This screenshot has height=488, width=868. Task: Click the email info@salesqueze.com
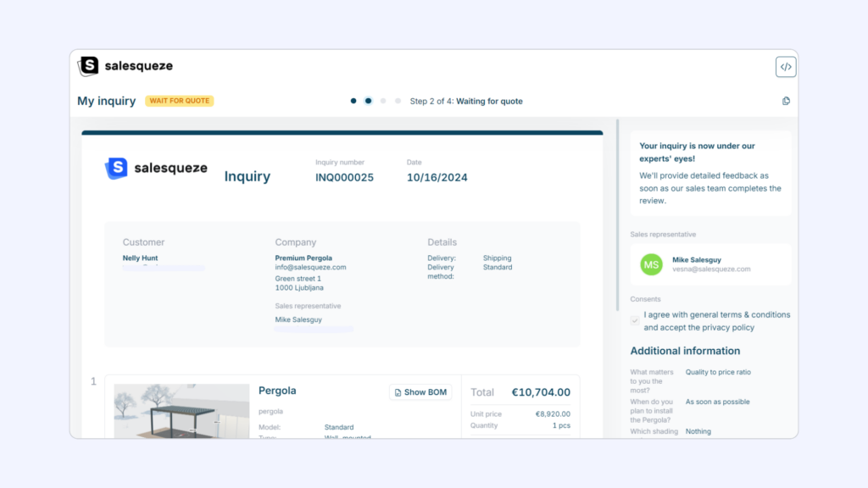310,267
